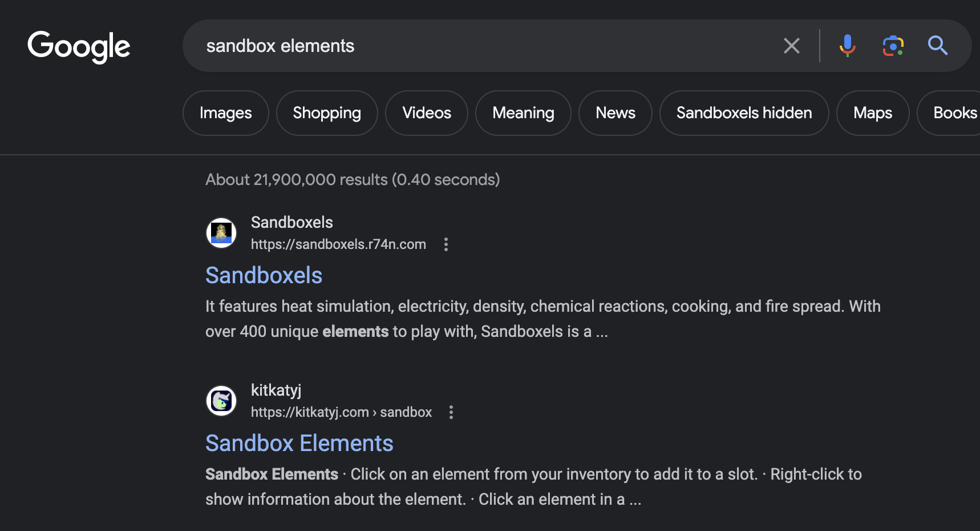Viewport: 980px width, 531px height.
Task: Switch to the Images results tab
Action: coord(225,112)
